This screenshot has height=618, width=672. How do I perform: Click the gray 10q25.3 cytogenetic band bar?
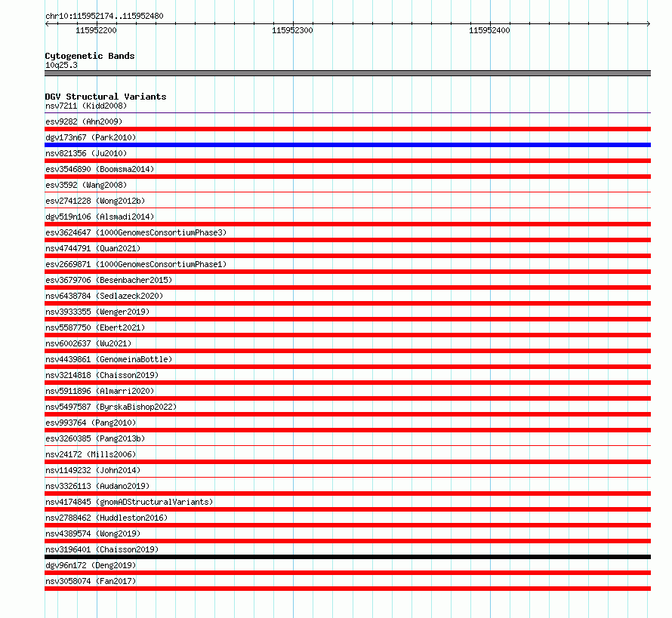coord(347,73)
